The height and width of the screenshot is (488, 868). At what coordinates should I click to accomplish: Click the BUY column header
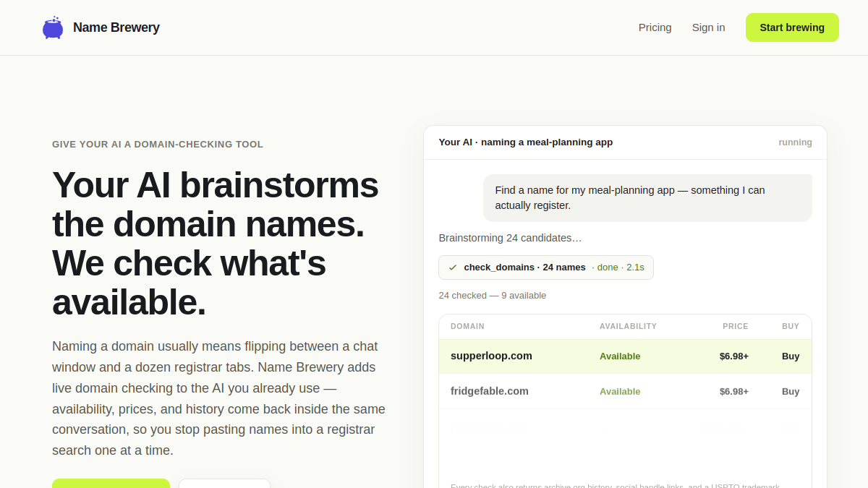point(791,326)
